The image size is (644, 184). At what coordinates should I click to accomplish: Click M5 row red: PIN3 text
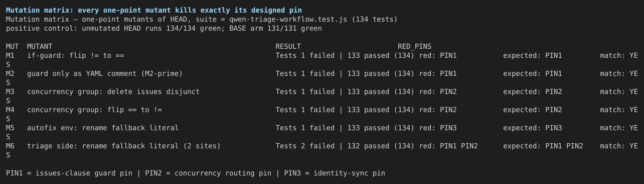(x=438, y=128)
